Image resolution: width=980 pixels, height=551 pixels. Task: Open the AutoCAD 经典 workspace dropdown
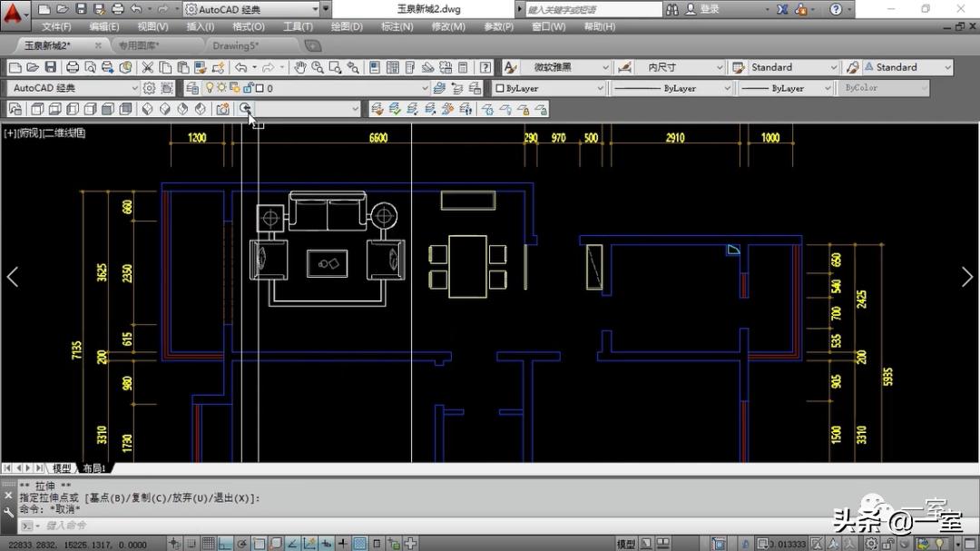pos(73,88)
